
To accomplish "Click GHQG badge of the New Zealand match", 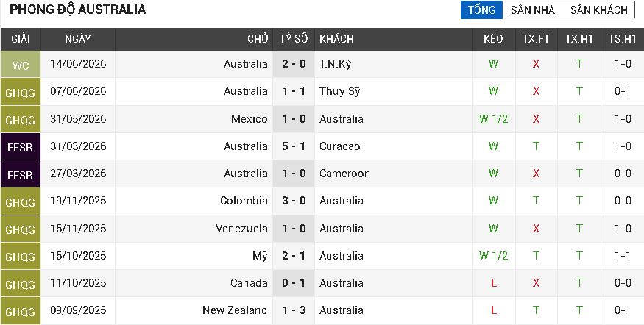I will (x=21, y=310).
